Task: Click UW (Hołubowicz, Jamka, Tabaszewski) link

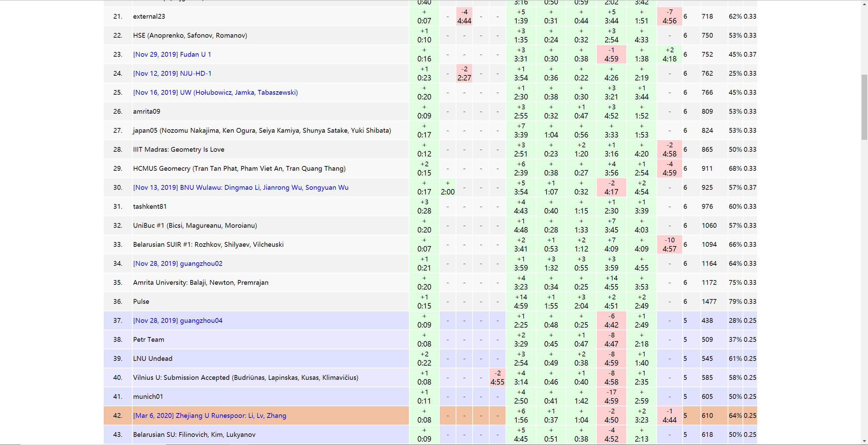Action: tap(215, 92)
